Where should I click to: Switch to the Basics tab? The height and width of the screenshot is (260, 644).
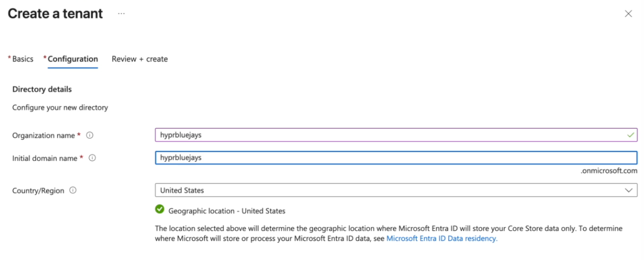(23, 59)
